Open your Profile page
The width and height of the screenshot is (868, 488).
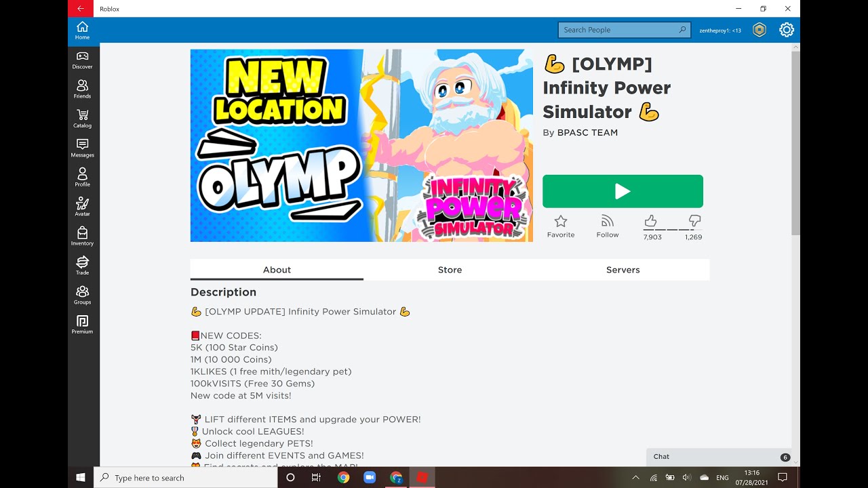pyautogui.click(x=83, y=178)
